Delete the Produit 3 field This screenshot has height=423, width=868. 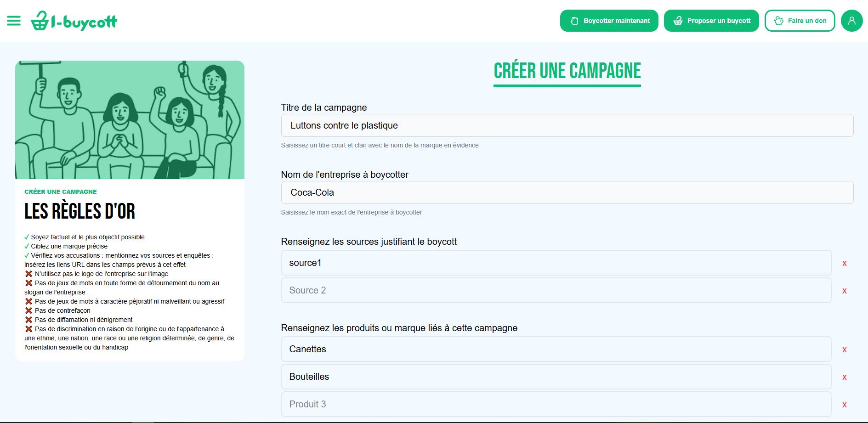844,405
